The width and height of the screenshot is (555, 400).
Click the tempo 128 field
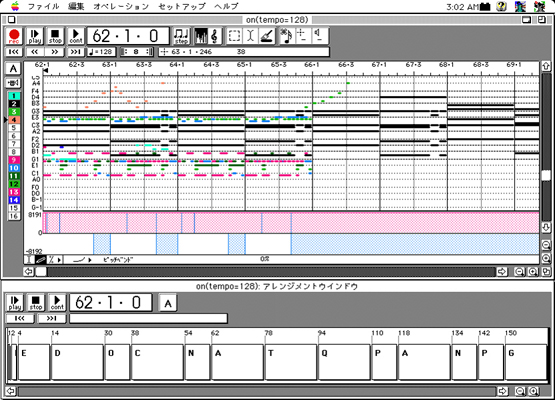click(x=101, y=52)
